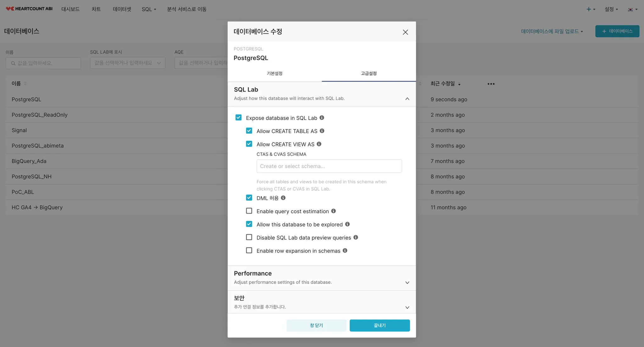Click info icon beside Enable query cost estimation

click(333, 211)
